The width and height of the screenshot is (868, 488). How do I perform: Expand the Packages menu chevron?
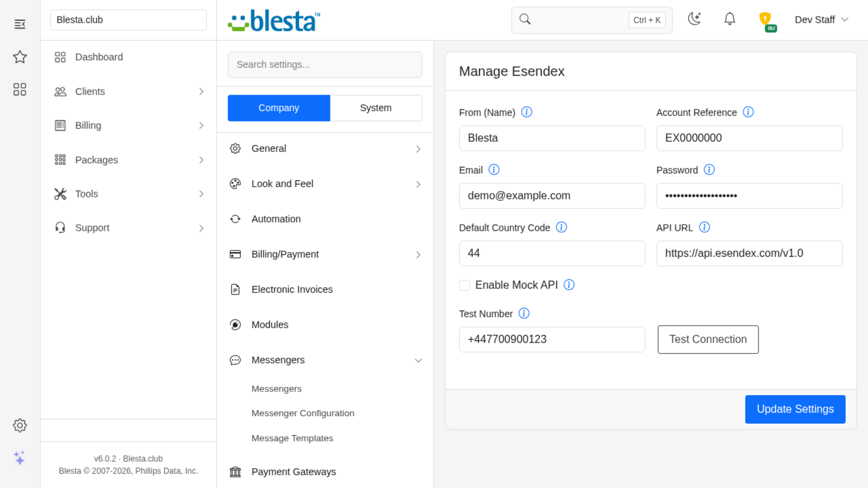pos(201,160)
